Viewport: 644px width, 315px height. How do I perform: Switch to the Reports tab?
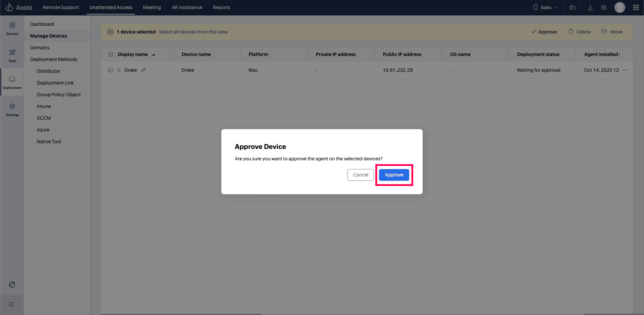221,7
